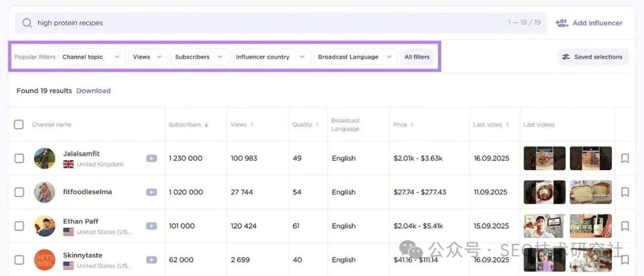This screenshot has width=644, height=276.
Task: Open Jalalsamfit's first video thumbnail
Action: coord(544,159)
